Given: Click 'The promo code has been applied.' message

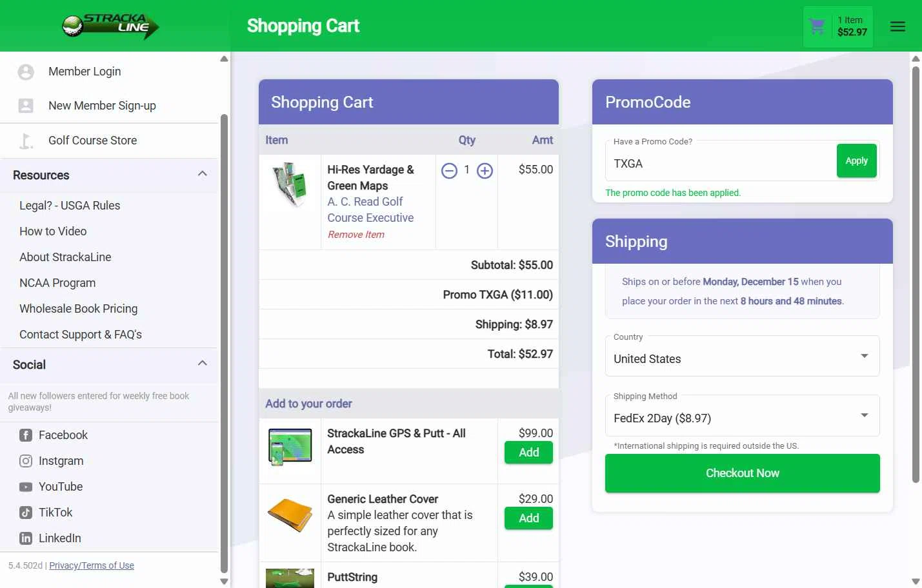Looking at the screenshot, I should [x=673, y=193].
